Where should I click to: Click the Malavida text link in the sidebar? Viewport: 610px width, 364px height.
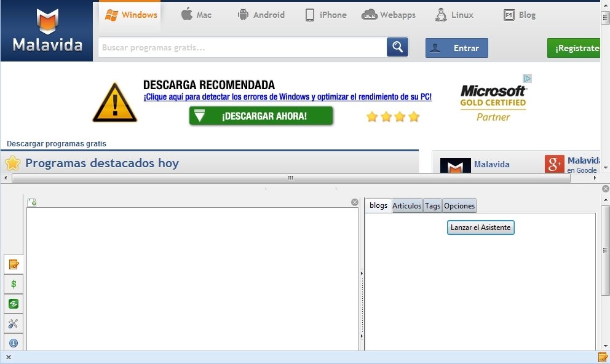coord(492,164)
